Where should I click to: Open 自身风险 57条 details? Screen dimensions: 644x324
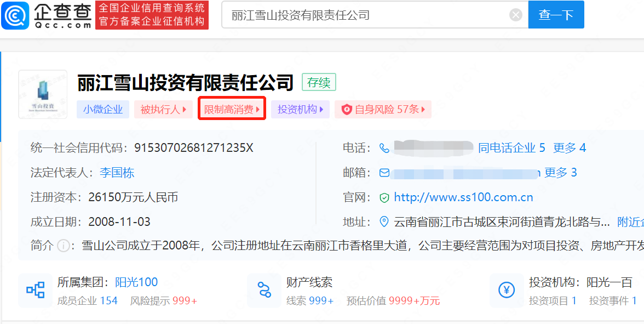coord(383,110)
